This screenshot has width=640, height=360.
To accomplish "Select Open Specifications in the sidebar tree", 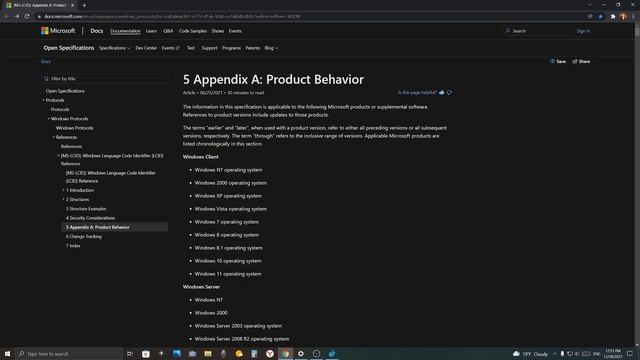I will coord(65,91).
